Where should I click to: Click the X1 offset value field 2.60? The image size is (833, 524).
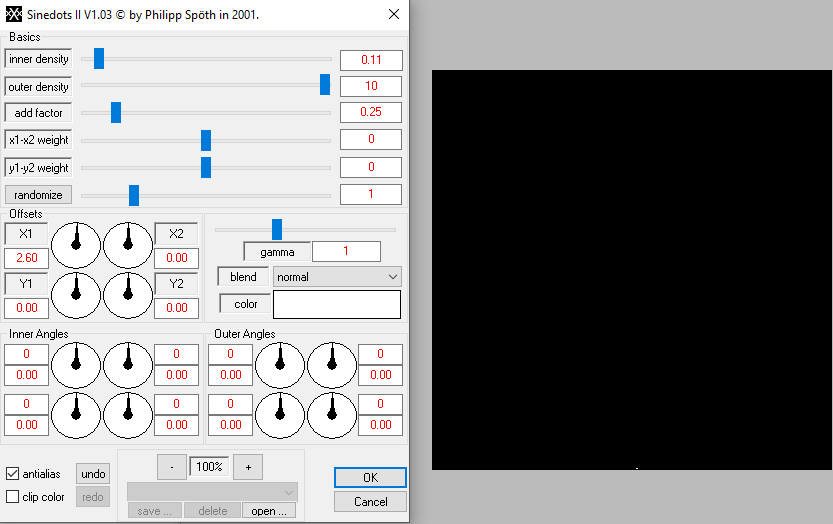27,258
